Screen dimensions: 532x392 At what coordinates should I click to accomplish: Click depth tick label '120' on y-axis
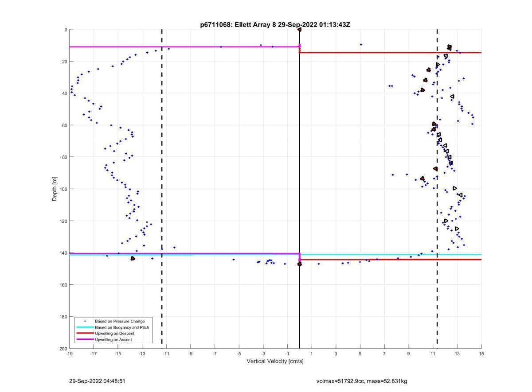pyautogui.click(x=63, y=221)
